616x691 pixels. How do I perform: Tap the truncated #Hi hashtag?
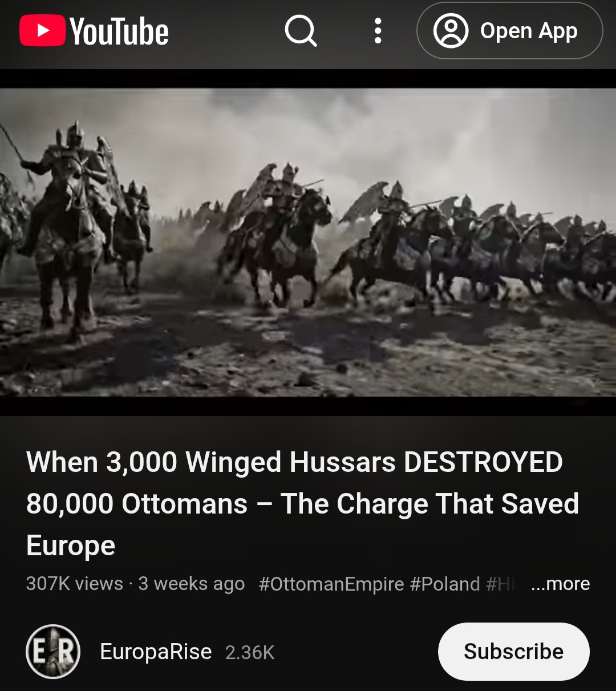click(500, 584)
